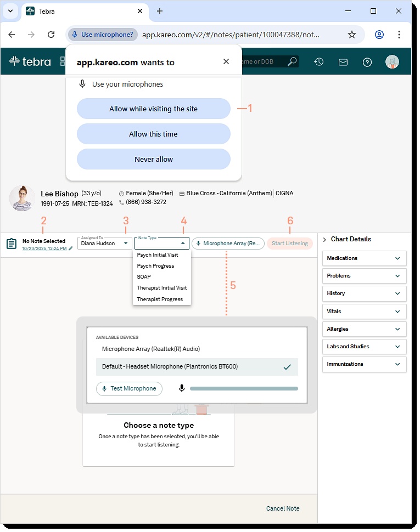Click the CIGNA insurance text
The width and height of the screenshot is (420, 532).
pyautogui.click(x=284, y=193)
